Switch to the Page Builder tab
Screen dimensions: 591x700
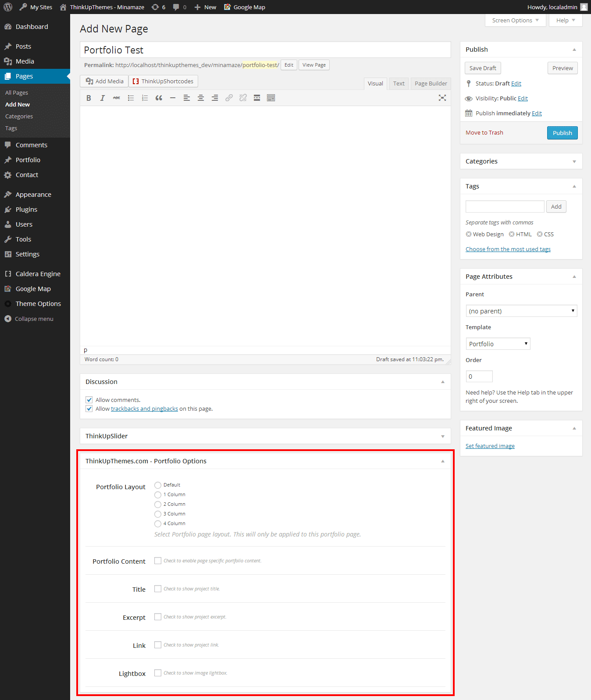431,84
